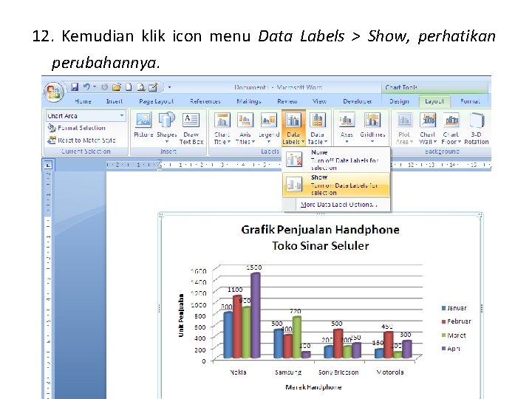This screenshot has width=532, height=399.
Task: Click Format Selection button
Action: point(76,128)
